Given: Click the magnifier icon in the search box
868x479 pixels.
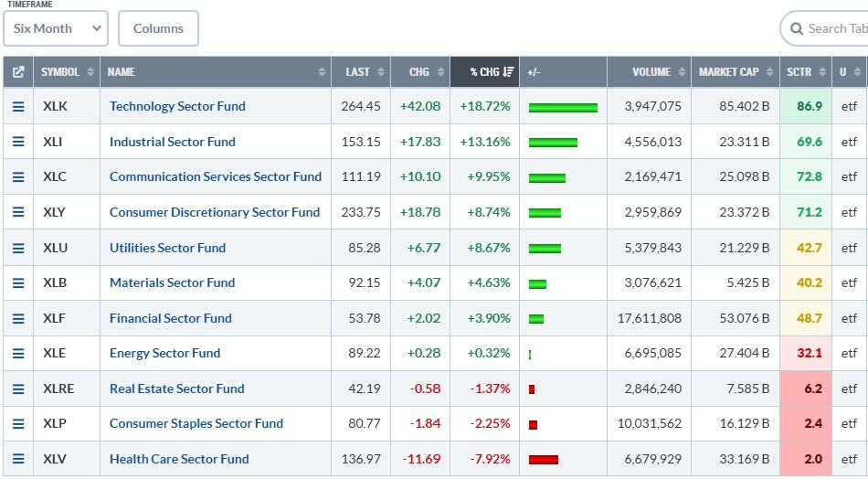Looking at the screenshot, I should click(x=796, y=29).
